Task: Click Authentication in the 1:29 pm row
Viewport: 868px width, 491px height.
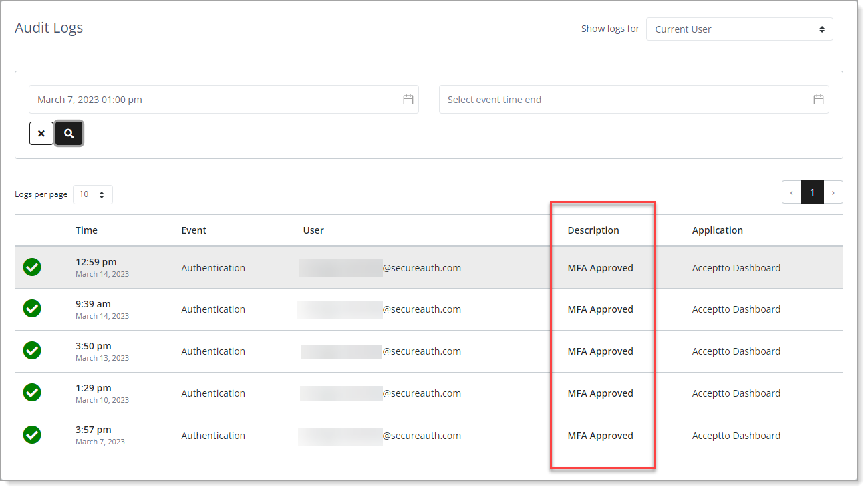Action: click(x=213, y=393)
